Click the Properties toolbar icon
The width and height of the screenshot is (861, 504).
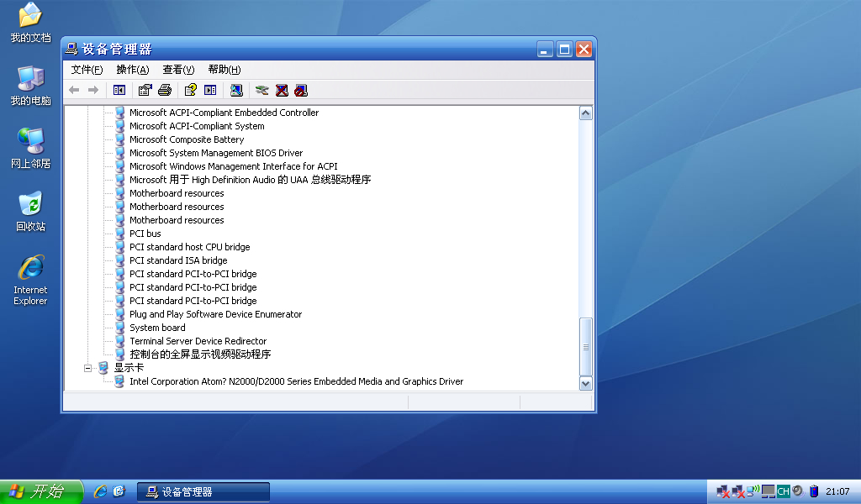pos(145,90)
